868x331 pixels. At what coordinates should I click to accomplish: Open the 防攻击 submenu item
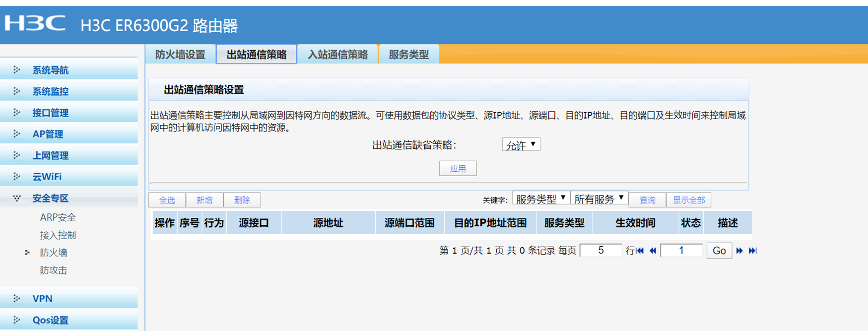tap(54, 270)
